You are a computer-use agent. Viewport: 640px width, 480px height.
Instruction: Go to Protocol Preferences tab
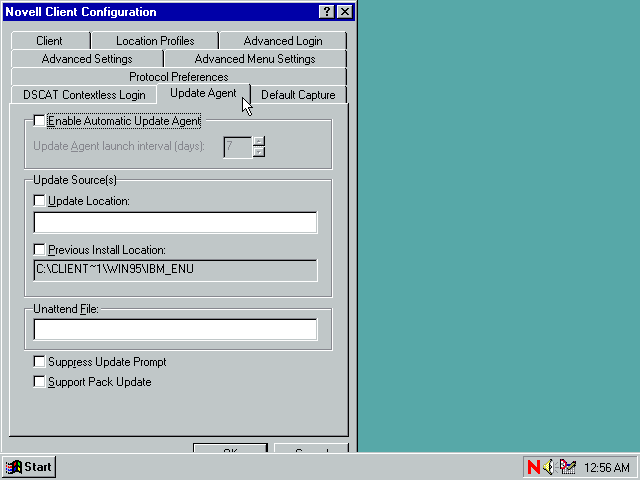pyautogui.click(x=179, y=77)
